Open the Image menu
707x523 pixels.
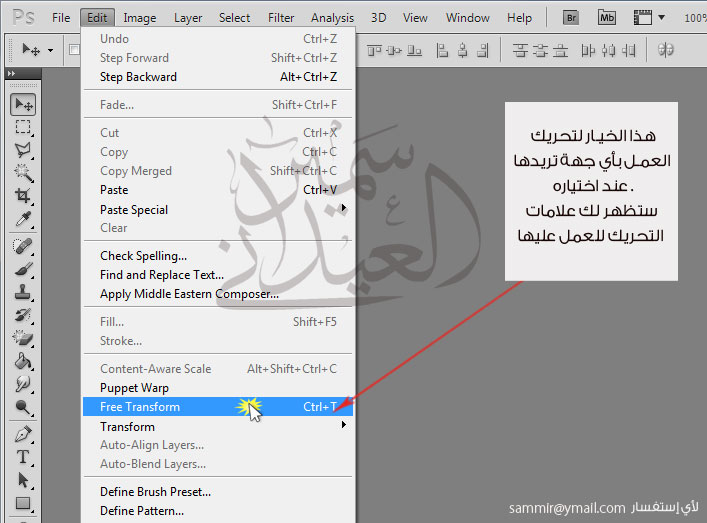click(x=140, y=18)
